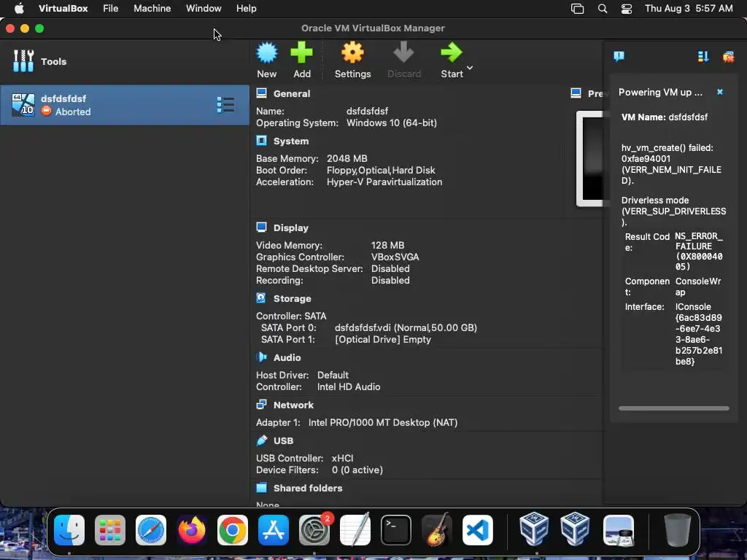Click the Stage Manager window icon in menu bar
747x560 pixels.
coord(578,9)
